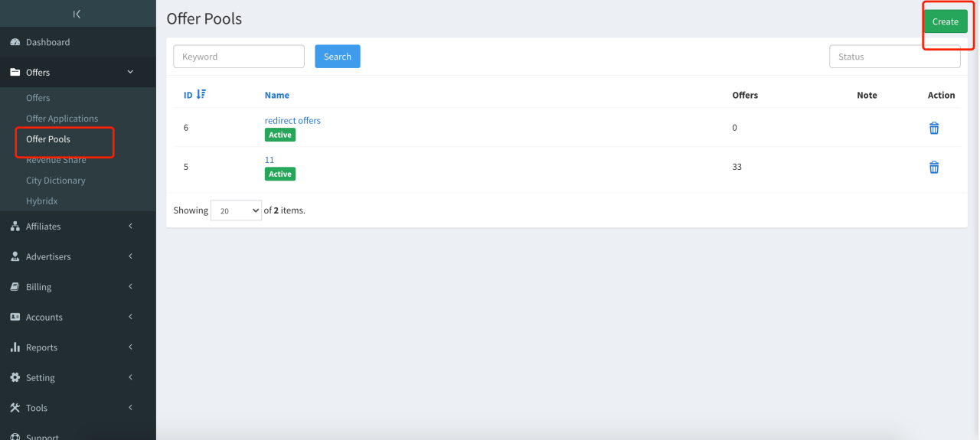Click the ID value 5
The image size is (980, 440).
tap(186, 167)
